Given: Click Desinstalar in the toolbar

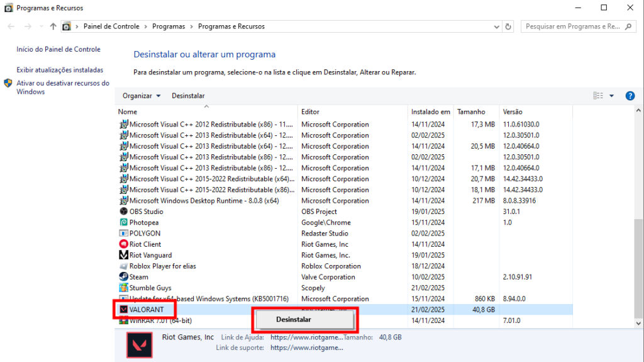Looking at the screenshot, I should (x=188, y=96).
